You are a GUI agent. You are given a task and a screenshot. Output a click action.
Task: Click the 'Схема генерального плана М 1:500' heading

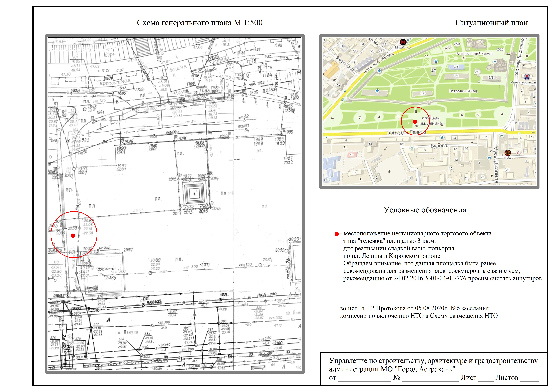click(200, 23)
